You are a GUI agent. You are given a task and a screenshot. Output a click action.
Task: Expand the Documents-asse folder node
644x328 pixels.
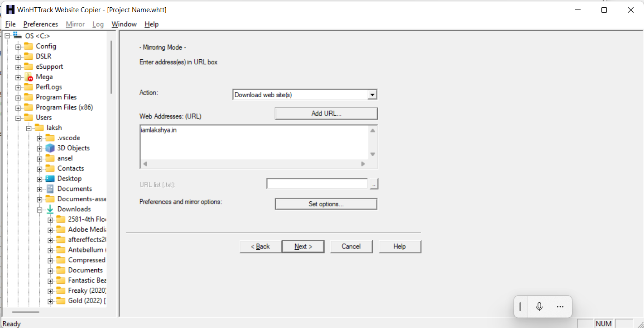[x=39, y=199]
